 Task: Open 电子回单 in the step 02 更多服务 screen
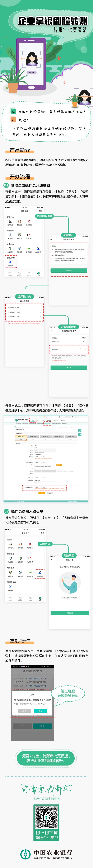point(30,560)
